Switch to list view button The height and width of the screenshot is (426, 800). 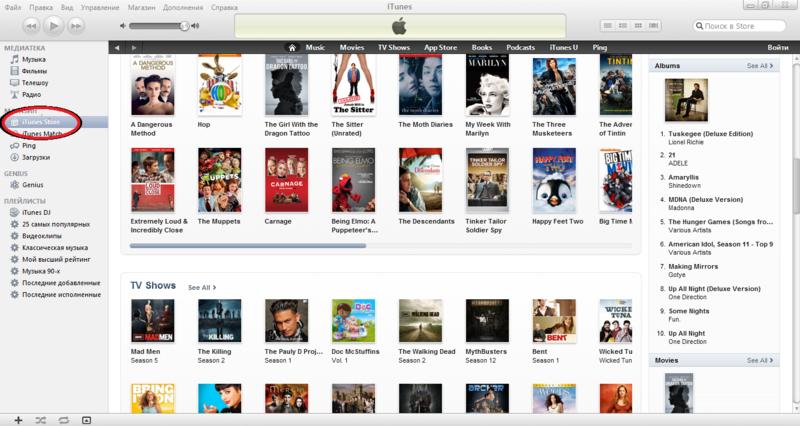click(607, 26)
